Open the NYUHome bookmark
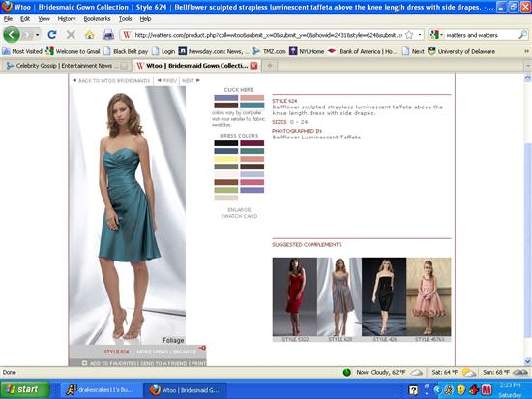The image size is (532, 399). [x=307, y=51]
